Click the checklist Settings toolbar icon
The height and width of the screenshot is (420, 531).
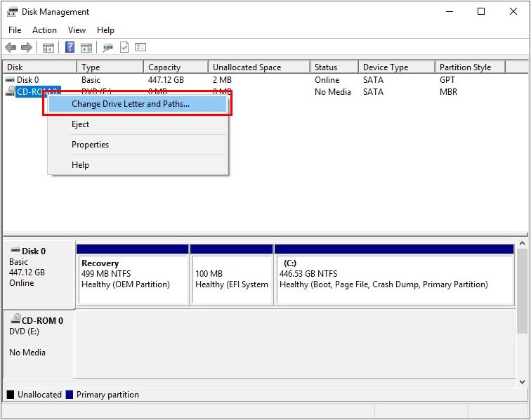pos(140,48)
